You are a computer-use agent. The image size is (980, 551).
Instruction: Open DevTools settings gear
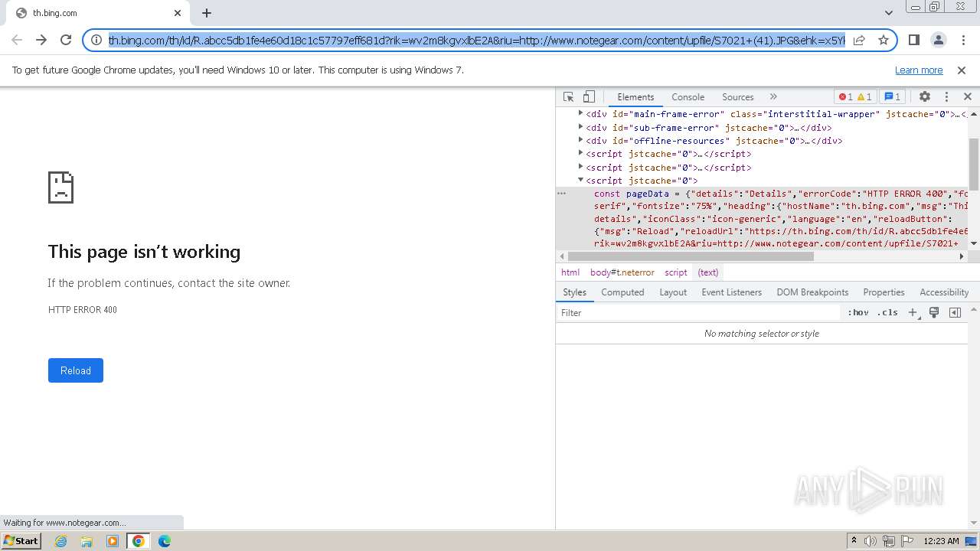(925, 97)
